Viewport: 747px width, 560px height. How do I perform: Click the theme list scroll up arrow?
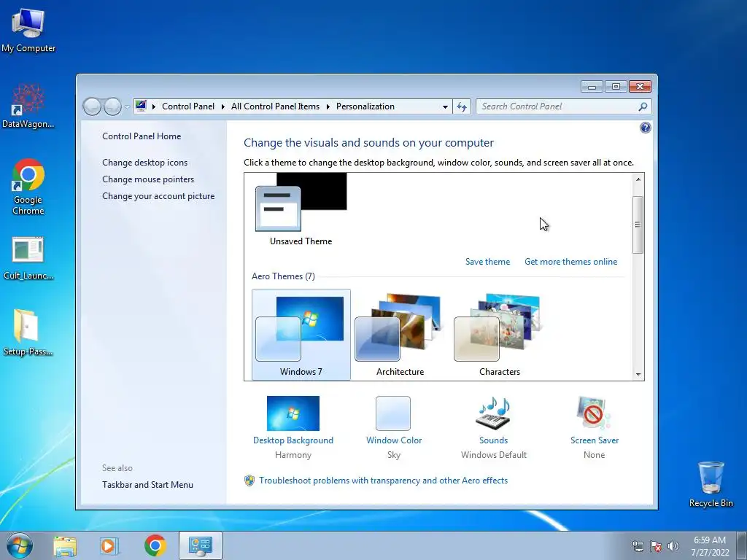point(638,179)
